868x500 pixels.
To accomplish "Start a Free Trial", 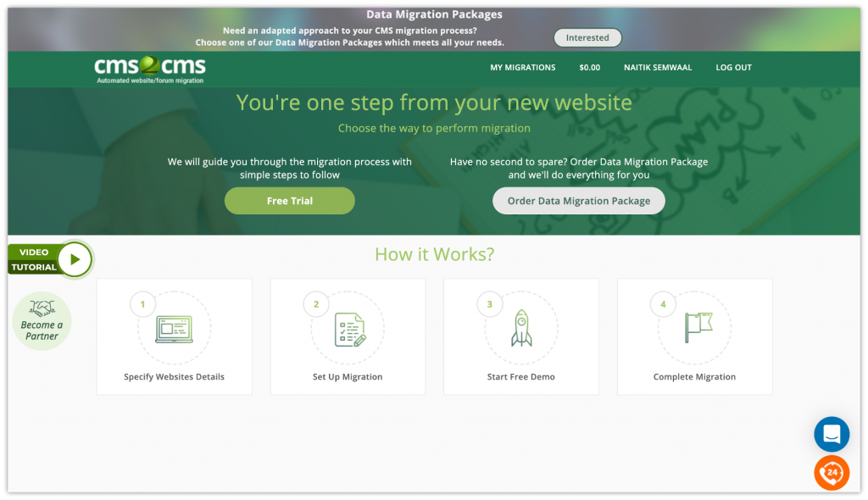I will 289,201.
